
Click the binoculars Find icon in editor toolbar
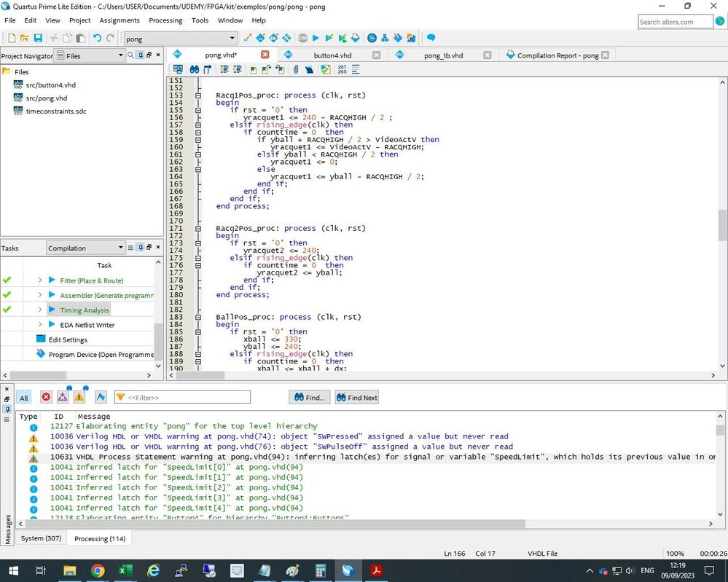point(195,69)
